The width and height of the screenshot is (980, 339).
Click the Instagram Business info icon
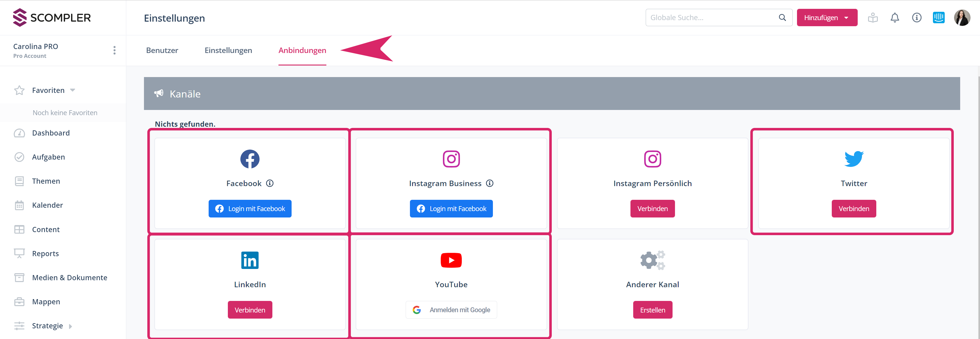pyautogui.click(x=490, y=184)
